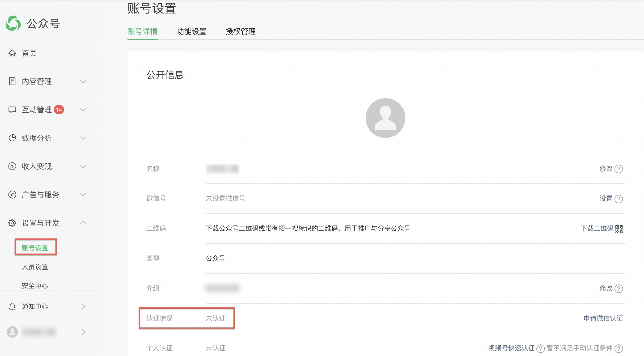Click the home icon beside 首页
The width and height of the screenshot is (644, 356).
pos(12,53)
